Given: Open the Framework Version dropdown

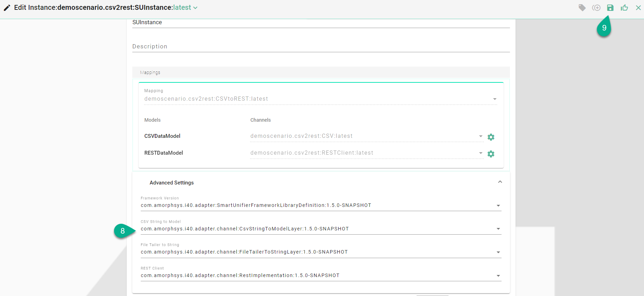Looking at the screenshot, I should coord(498,206).
